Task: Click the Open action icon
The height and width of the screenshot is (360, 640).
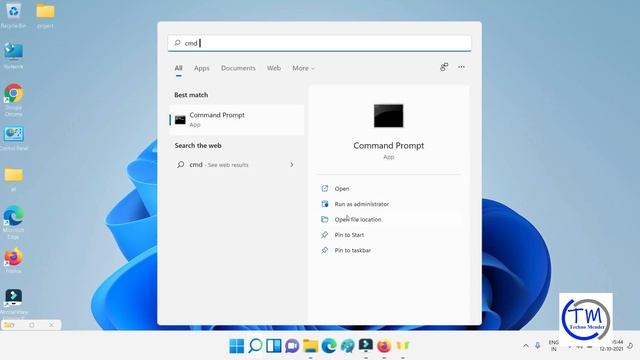Action: pyautogui.click(x=324, y=189)
